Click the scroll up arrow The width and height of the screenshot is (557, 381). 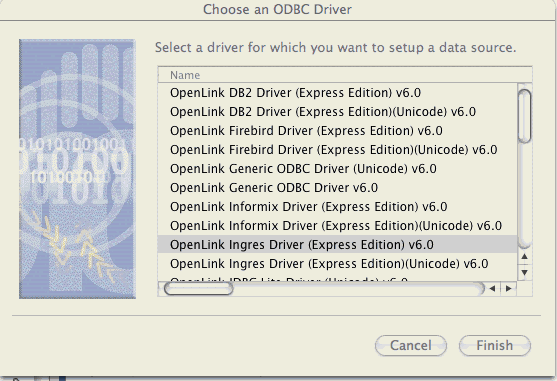(x=525, y=256)
